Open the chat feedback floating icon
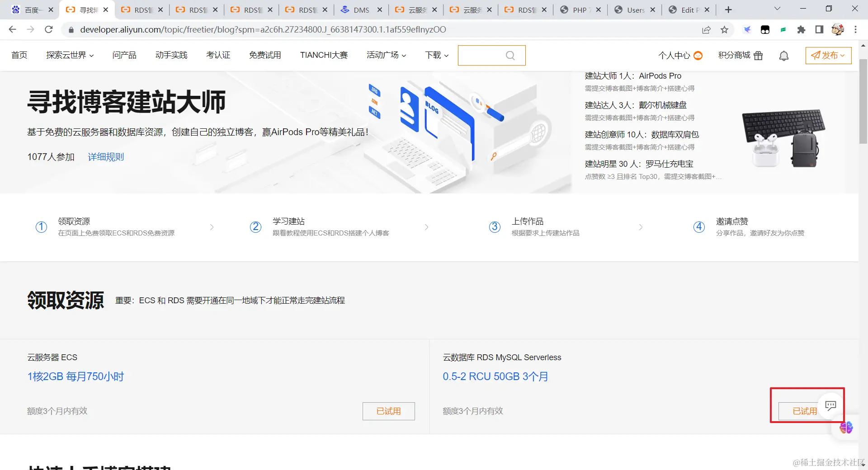868x470 pixels. (x=830, y=405)
